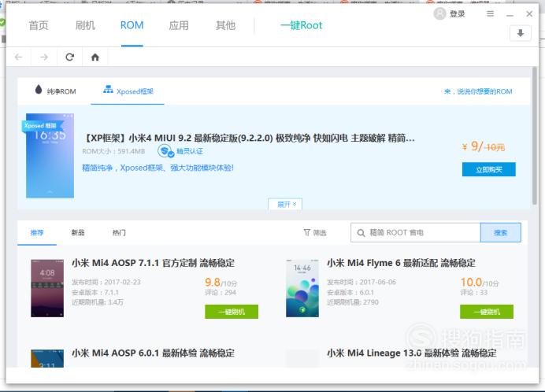The height and width of the screenshot is (392, 545).
Task: Close the application window
Action: click(529, 13)
